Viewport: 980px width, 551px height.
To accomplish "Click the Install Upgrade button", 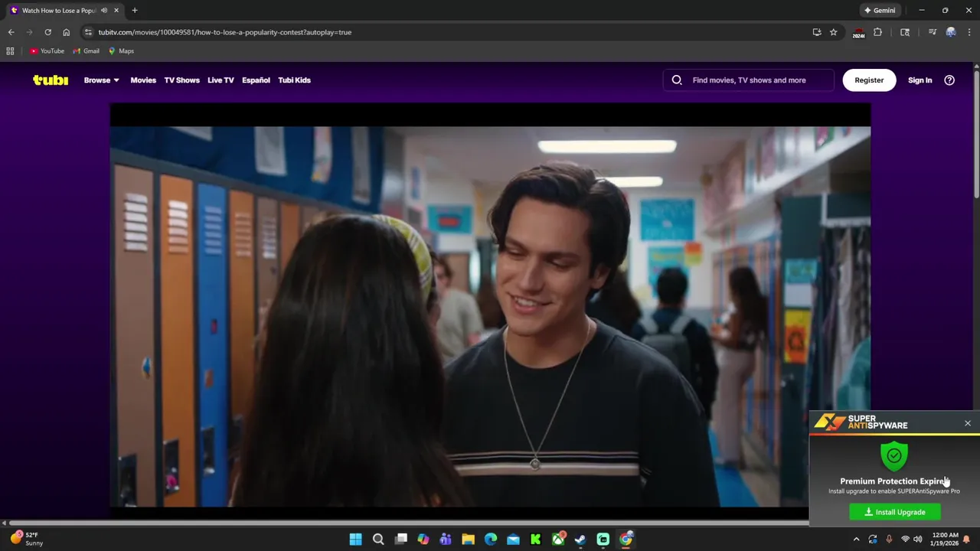I will (x=895, y=512).
